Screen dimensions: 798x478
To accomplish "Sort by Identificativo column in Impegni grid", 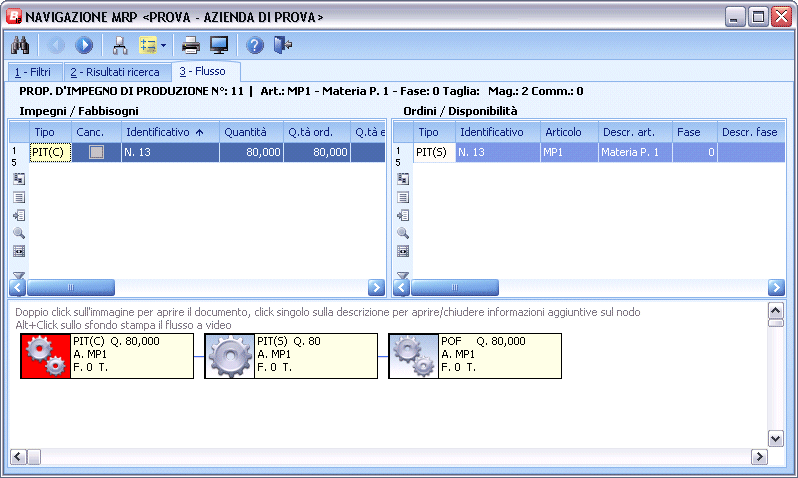I will [x=170, y=132].
